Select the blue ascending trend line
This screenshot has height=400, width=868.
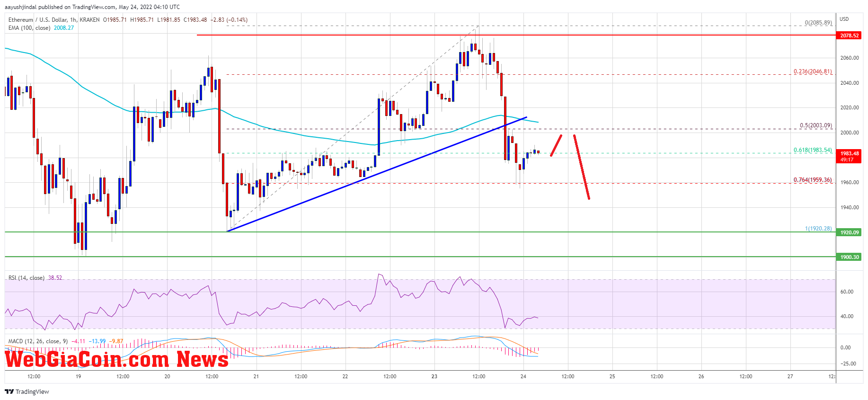377,174
